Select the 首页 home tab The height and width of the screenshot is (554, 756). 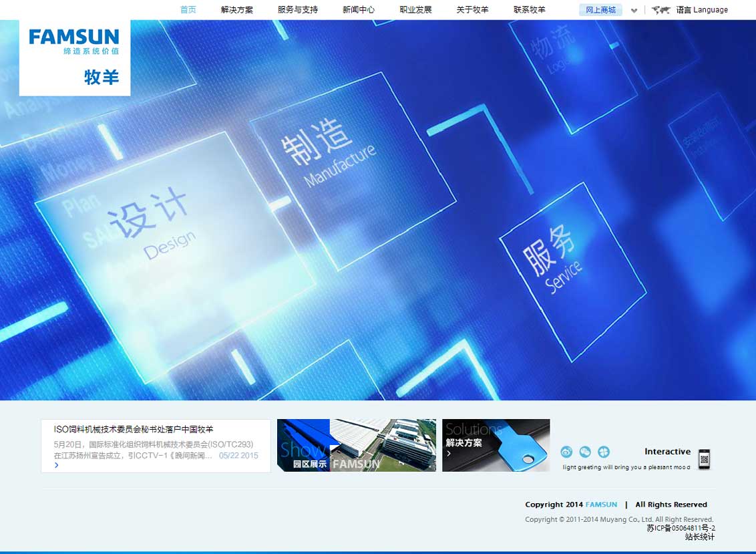point(188,10)
